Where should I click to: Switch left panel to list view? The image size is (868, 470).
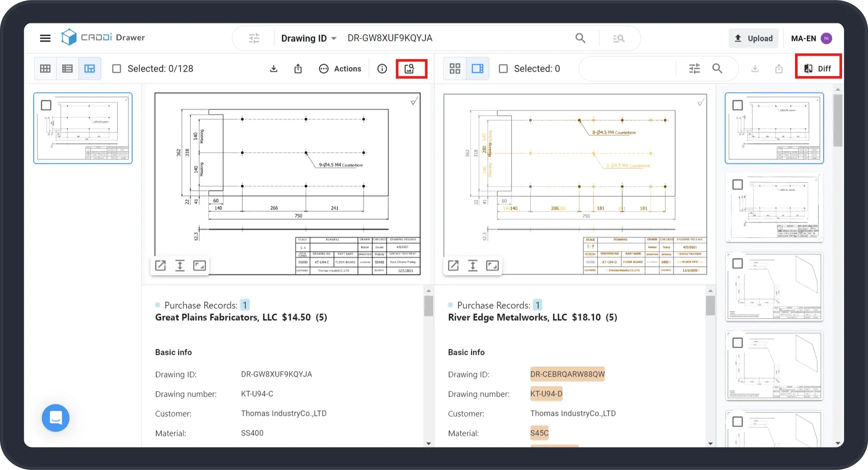(x=67, y=69)
